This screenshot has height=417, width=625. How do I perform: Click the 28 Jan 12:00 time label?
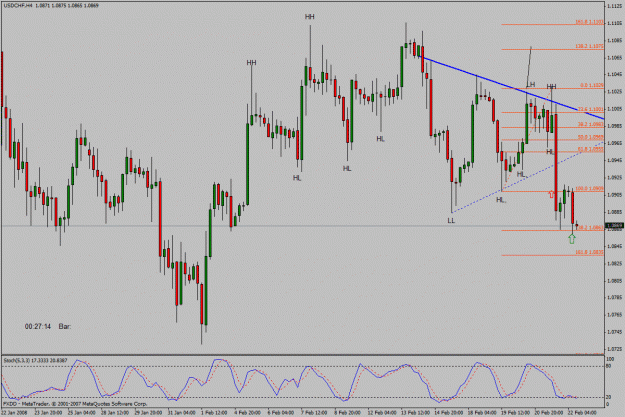click(x=115, y=413)
